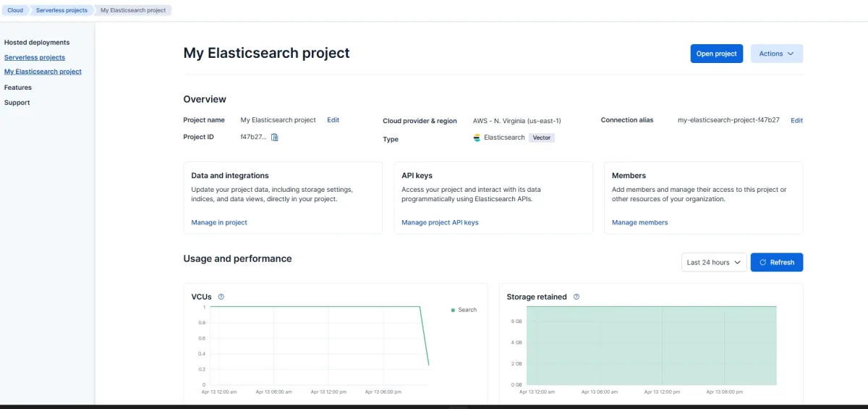Screen dimensions: 868x409
Task: Click Edit next to Connection alias
Action: (x=796, y=121)
